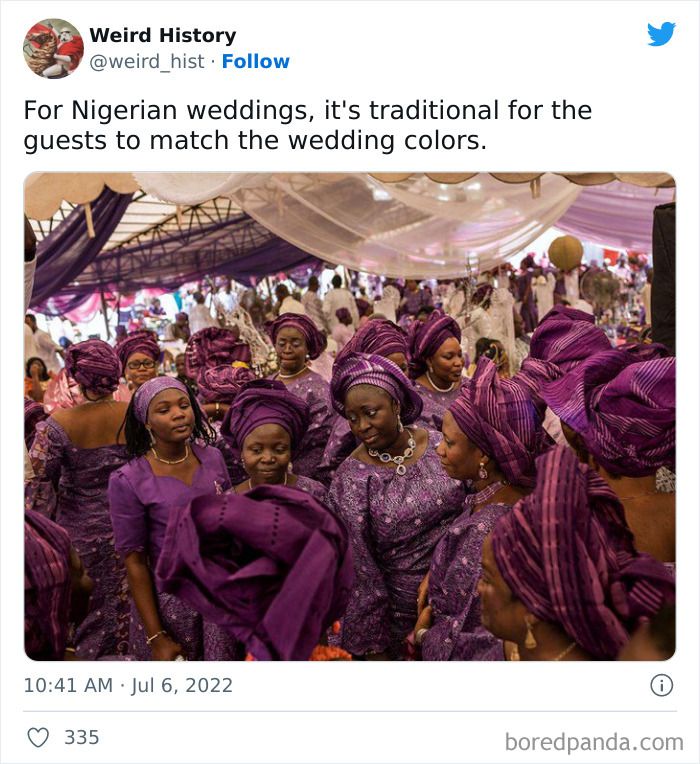Open the tweet info circle icon
Screen dimensions: 700x764
pos(661,685)
